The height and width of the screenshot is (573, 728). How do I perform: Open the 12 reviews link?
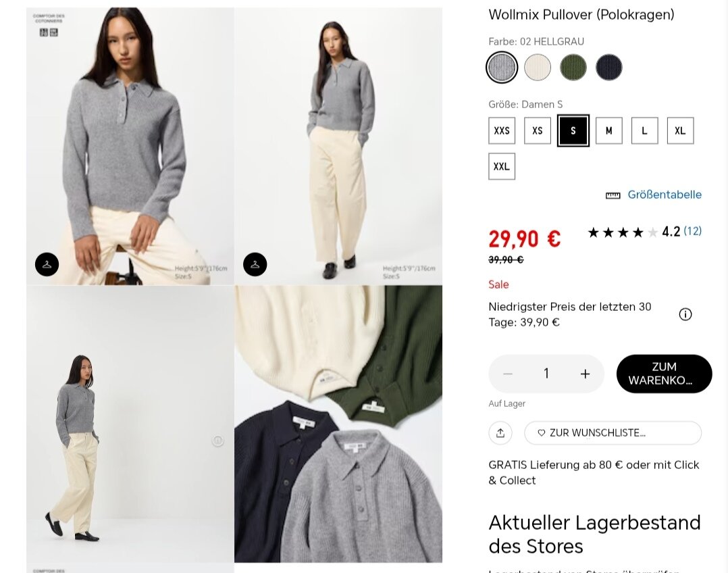tap(692, 231)
